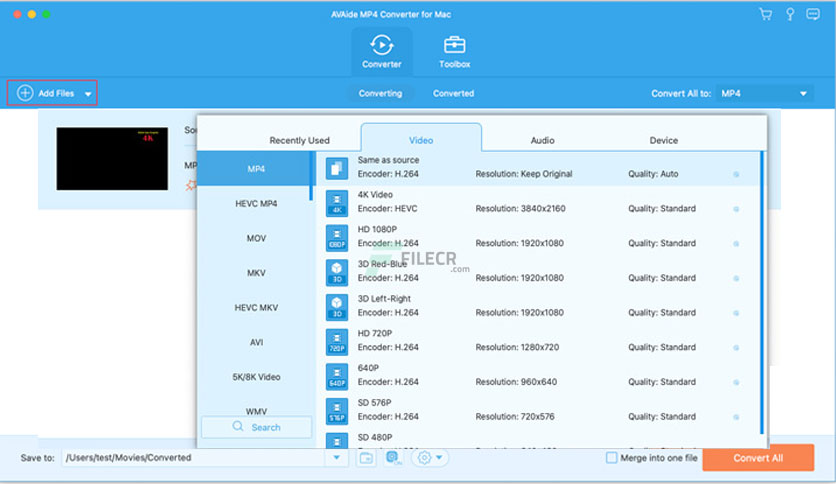Viewport: 836px width, 484px height.
Task: Open settings gear for 3D Red-Blue
Action: tap(736, 278)
